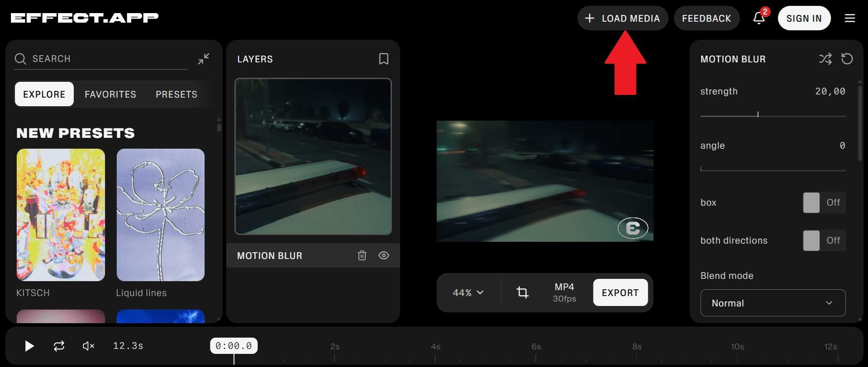Open the crop tool
The height and width of the screenshot is (367, 868).
click(523, 292)
